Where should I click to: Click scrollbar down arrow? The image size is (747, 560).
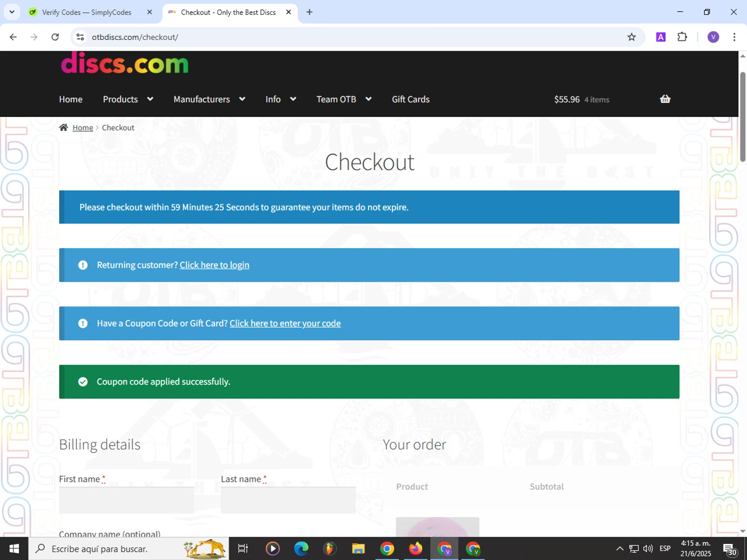tap(743, 532)
